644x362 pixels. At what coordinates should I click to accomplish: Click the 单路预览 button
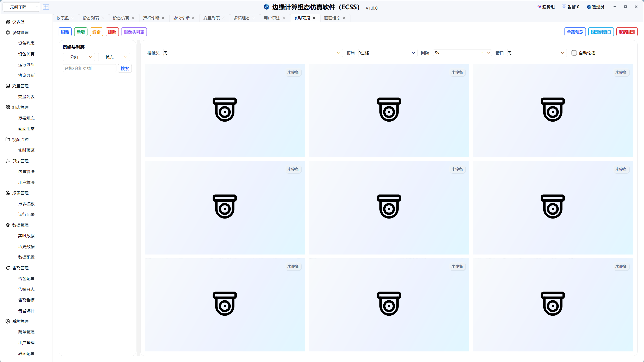pos(575,32)
